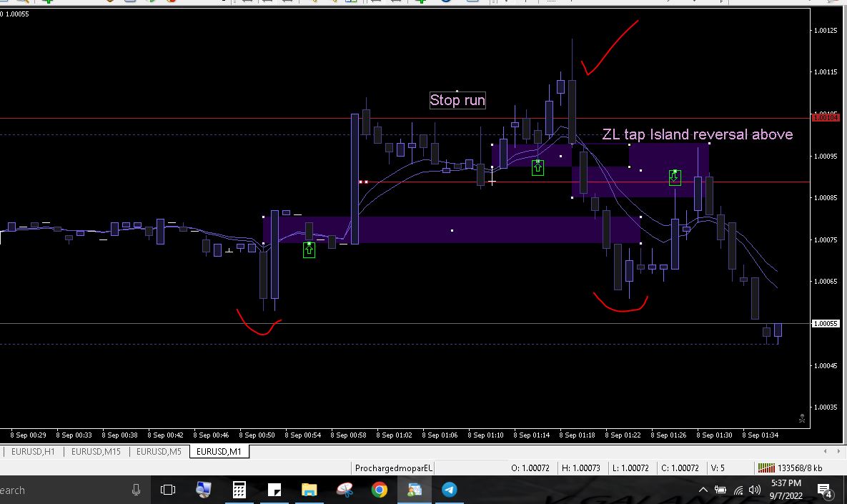The height and width of the screenshot is (504, 847).
Task: Click the skull expert icon in chart corner
Action: click(x=802, y=418)
